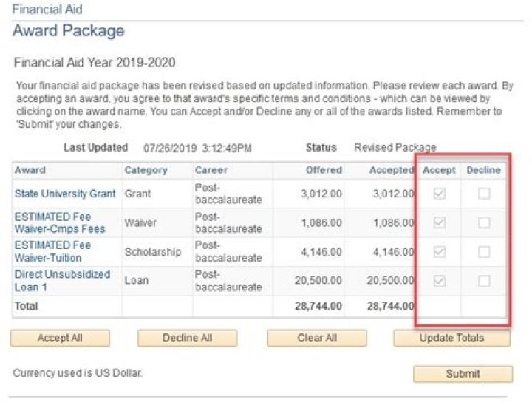The height and width of the screenshot is (405, 532).
Task: Click the Award column header
Action: [30, 170]
